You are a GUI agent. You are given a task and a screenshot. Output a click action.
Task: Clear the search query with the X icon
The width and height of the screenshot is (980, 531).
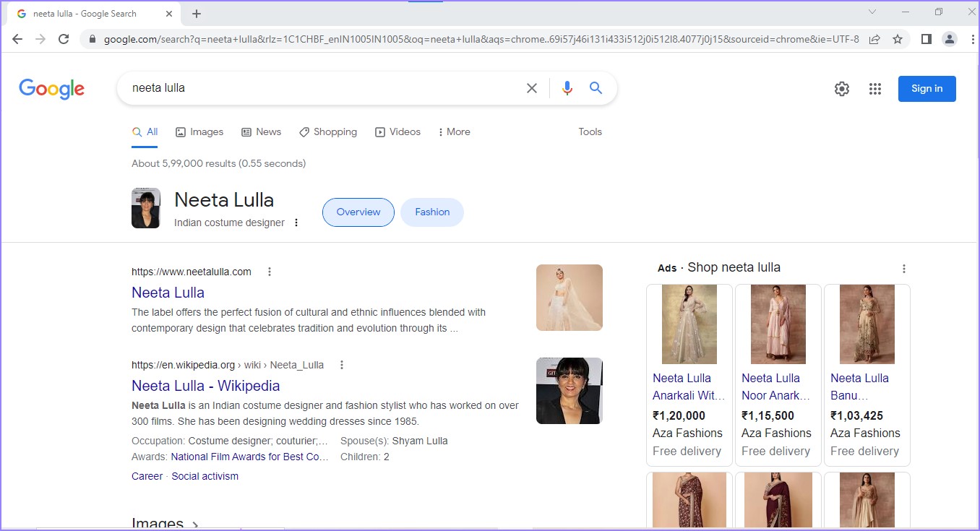(x=531, y=87)
